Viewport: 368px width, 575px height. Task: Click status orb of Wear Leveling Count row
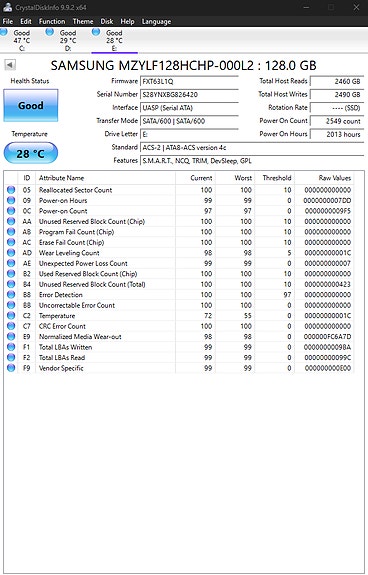(11, 253)
